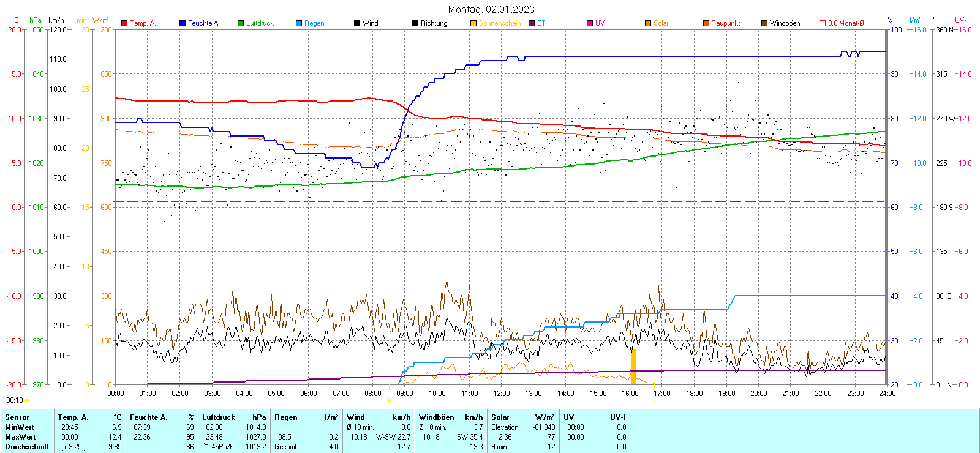
Task: Click the yellow Sonnenschein legend square
Action: [x=473, y=23]
